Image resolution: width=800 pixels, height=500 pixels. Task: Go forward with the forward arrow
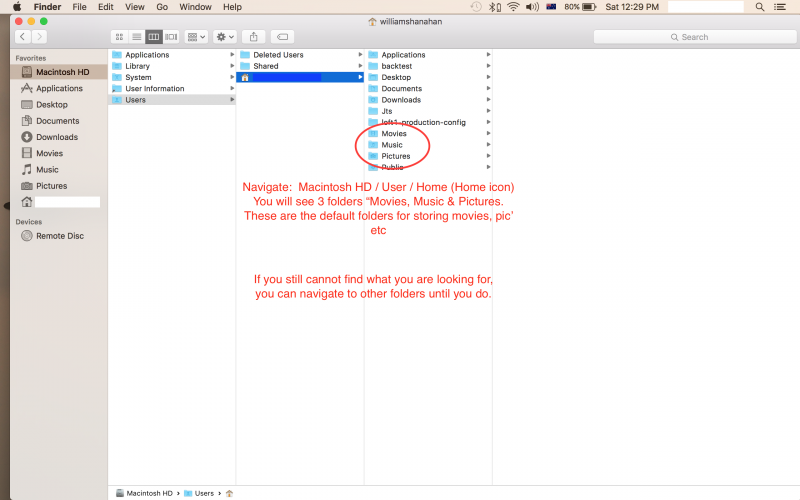(x=39, y=37)
